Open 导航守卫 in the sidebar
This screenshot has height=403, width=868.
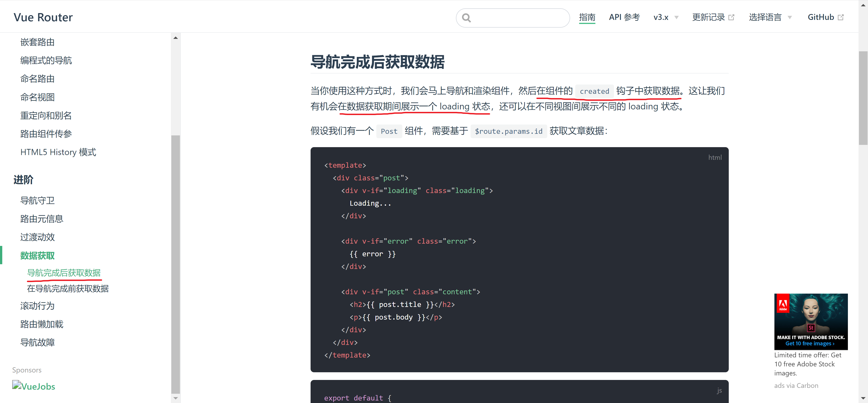(x=37, y=200)
